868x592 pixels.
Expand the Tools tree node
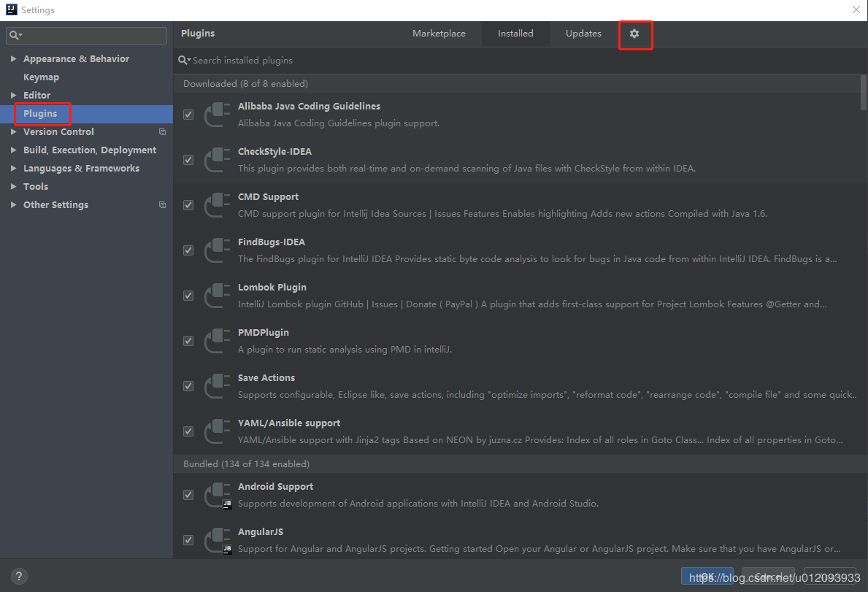(x=13, y=186)
